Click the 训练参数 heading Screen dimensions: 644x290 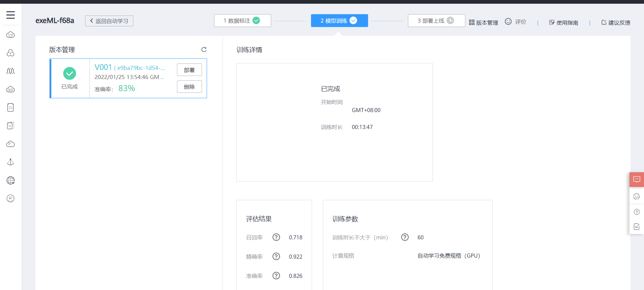point(345,219)
